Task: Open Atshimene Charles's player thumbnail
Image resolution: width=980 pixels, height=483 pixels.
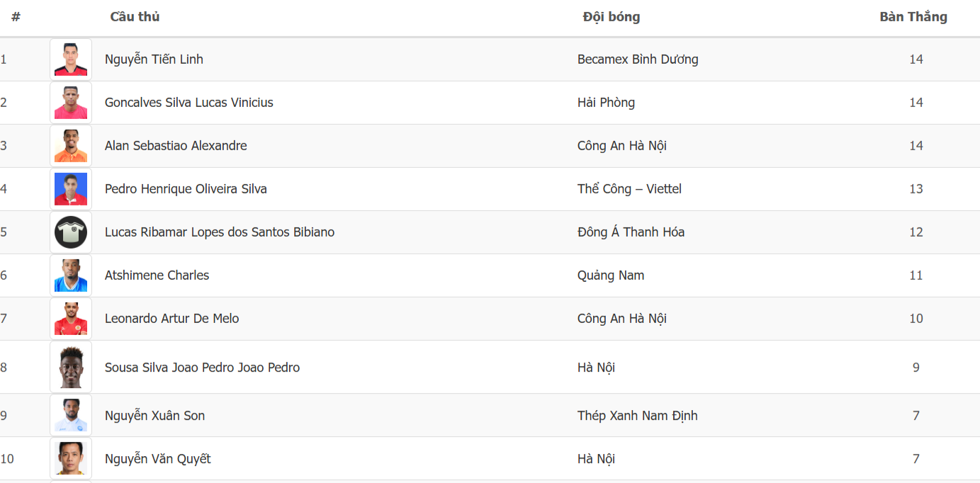Action: point(71,275)
